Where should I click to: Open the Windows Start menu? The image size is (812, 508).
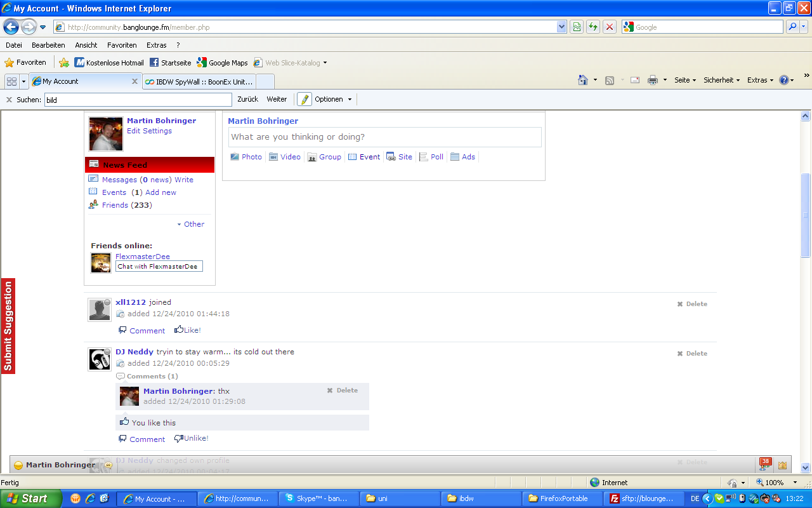tap(31, 498)
